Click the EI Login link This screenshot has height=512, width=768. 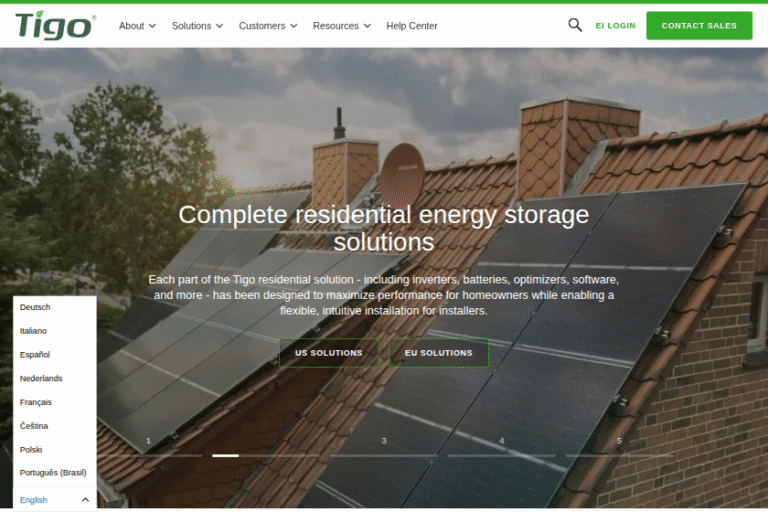pos(615,26)
